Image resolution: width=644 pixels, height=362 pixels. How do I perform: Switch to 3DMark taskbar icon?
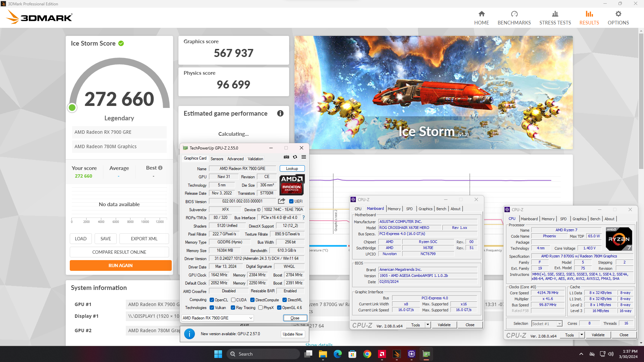click(396, 354)
